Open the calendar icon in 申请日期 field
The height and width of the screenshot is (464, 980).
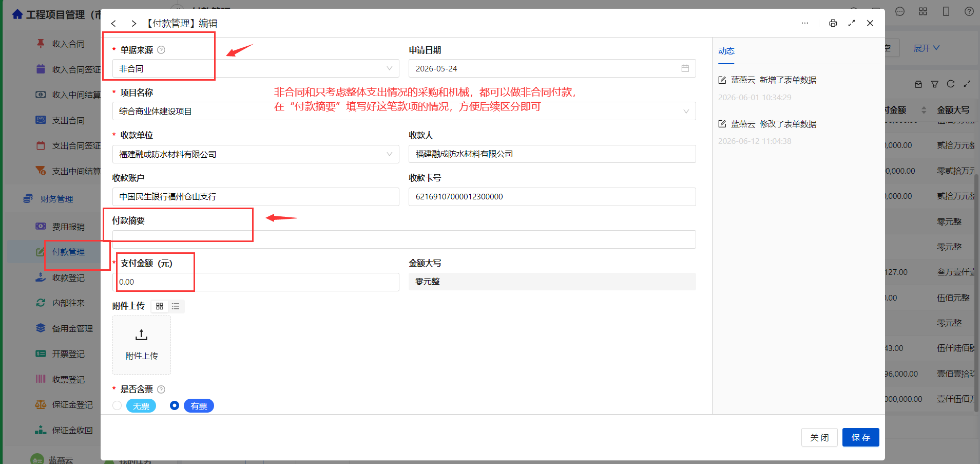(685, 68)
